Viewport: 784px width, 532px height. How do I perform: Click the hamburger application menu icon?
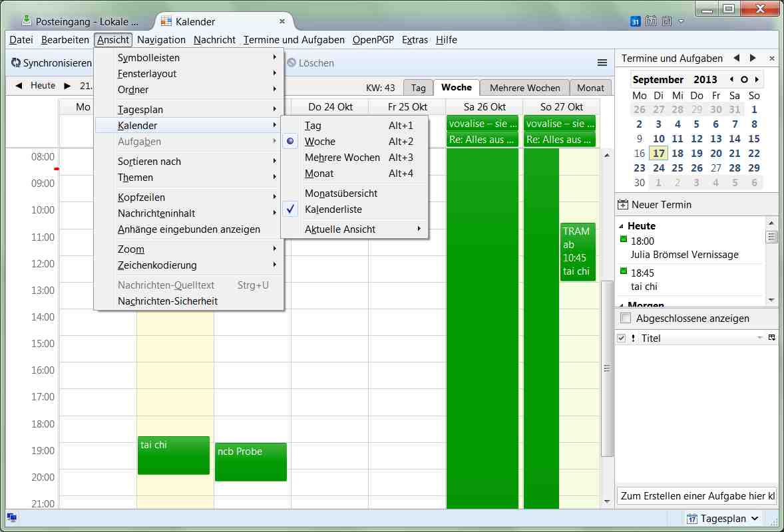coord(602,63)
